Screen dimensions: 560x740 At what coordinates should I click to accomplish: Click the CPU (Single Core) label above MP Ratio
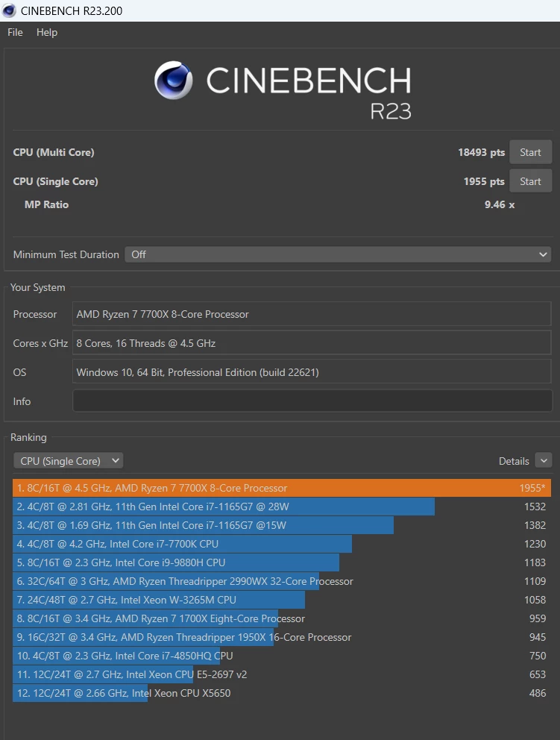56,181
